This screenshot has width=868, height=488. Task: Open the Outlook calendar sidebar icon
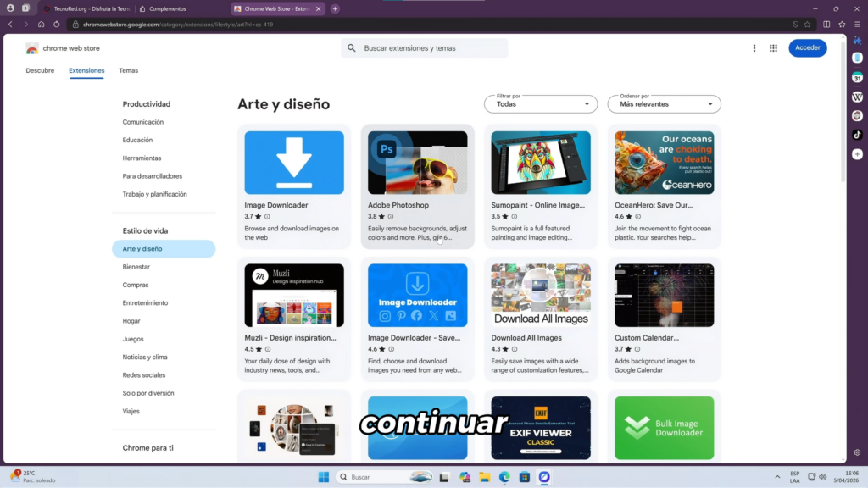pyautogui.click(x=857, y=77)
